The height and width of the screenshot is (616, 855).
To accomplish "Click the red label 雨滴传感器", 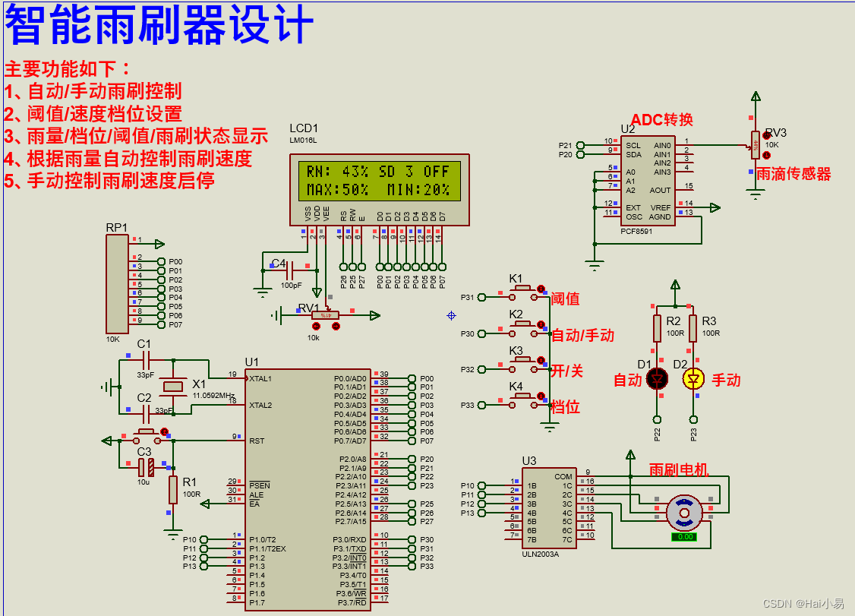I will (x=793, y=174).
